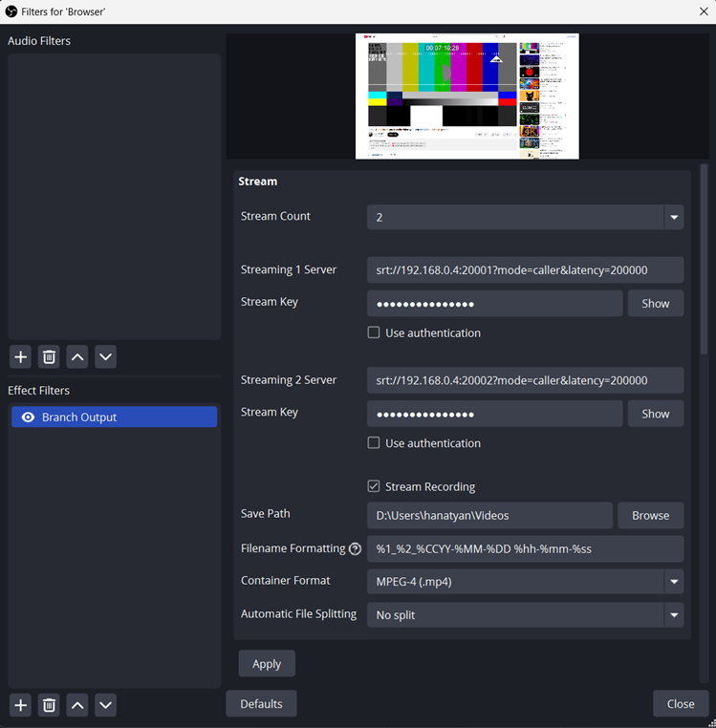716x728 pixels.
Task: Move effect filter down with arrow icon
Action: click(106, 705)
